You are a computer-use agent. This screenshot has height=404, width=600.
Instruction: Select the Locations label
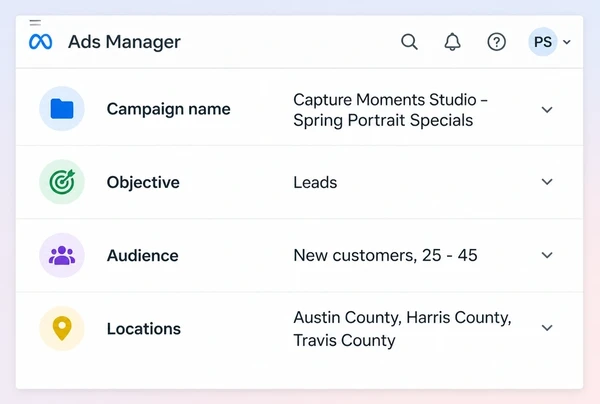click(x=144, y=329)
